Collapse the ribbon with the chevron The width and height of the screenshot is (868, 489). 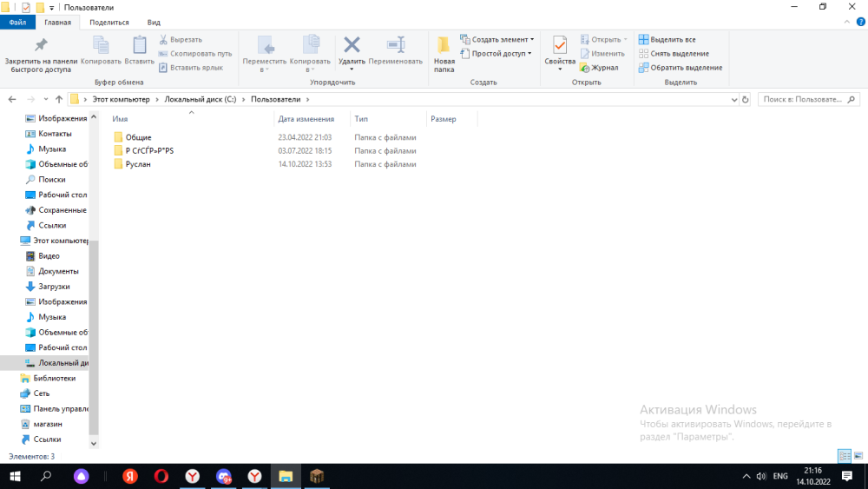pos(846,23)
